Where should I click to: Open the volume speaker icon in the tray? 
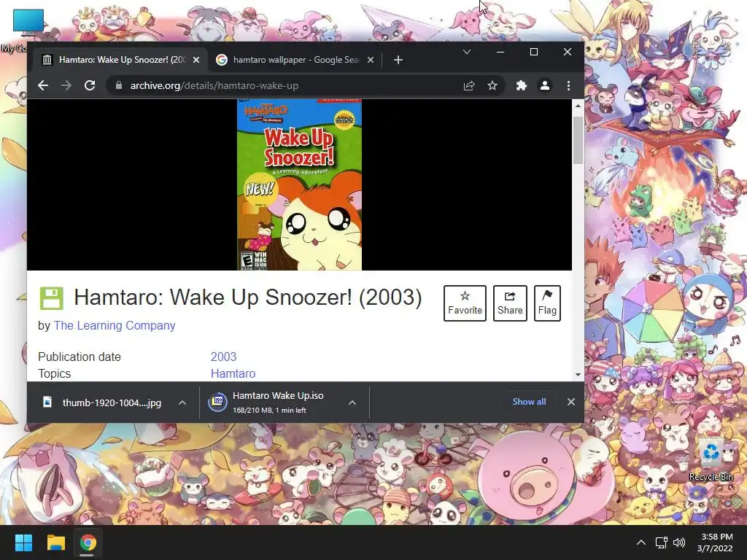click(x=679, y=542)
